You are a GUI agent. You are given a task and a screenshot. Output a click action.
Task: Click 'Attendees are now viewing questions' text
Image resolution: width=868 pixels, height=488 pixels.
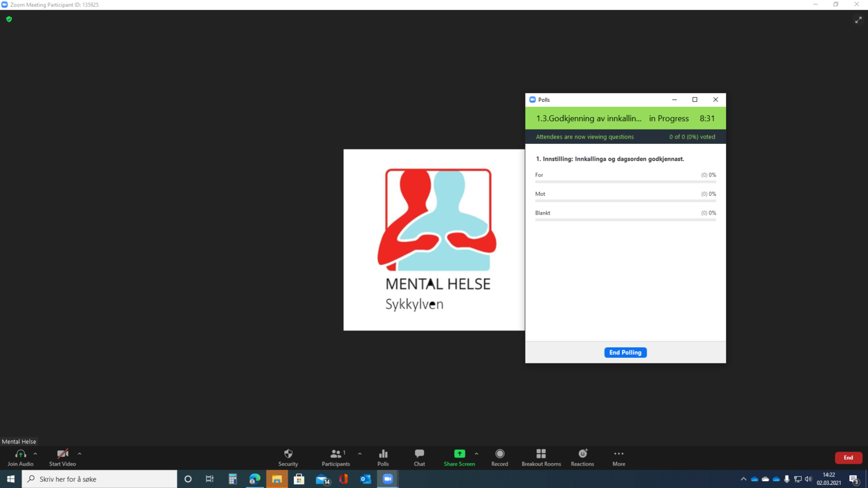585,137
